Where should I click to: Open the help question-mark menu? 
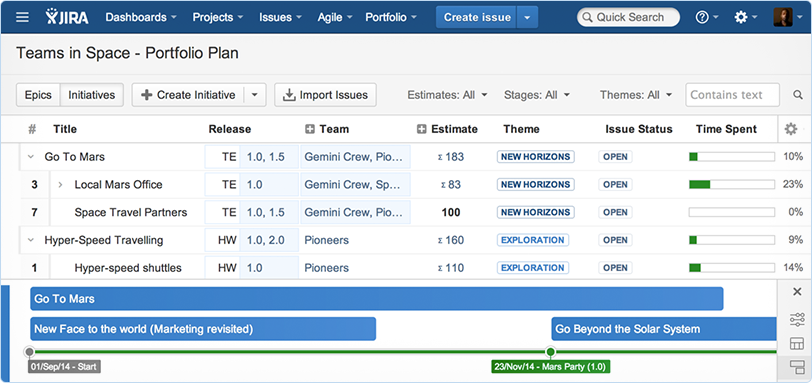click(x=707, y=17)
